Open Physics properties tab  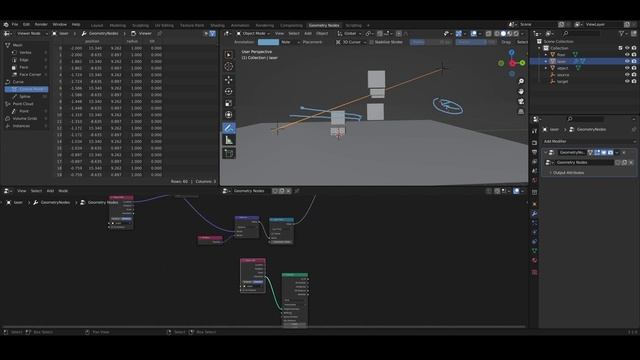[x=534, y=232]
